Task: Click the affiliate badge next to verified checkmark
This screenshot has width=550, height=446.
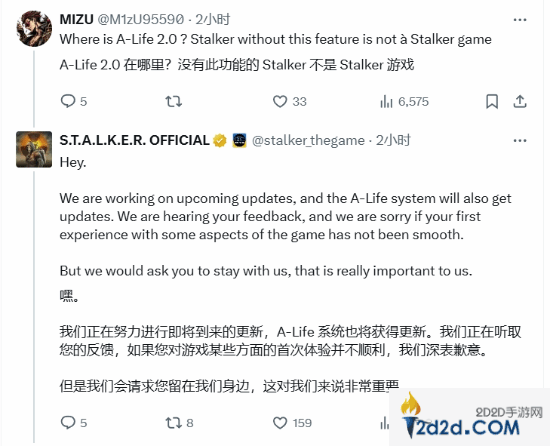Action: 239,141
